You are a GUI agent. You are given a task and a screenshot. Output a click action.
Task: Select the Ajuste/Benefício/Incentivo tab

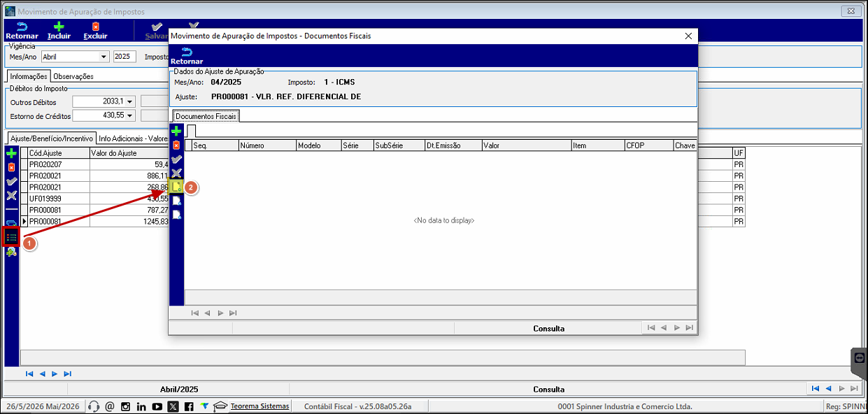[51, 138]
